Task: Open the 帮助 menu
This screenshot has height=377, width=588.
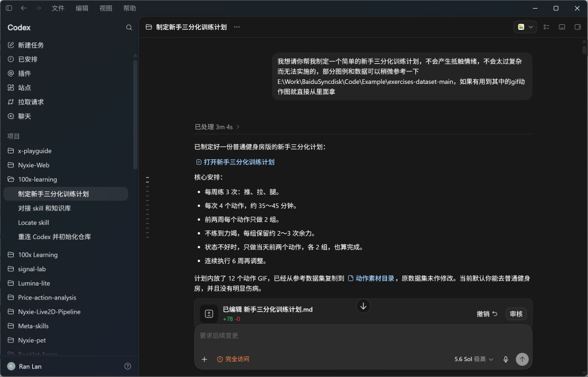Action: (130, 8)
